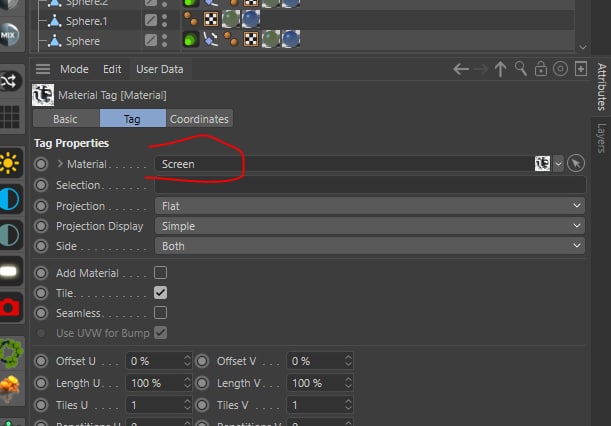Click the Screen material thumbnail icon
611x426 pixels.
click(x=542, y=163)
